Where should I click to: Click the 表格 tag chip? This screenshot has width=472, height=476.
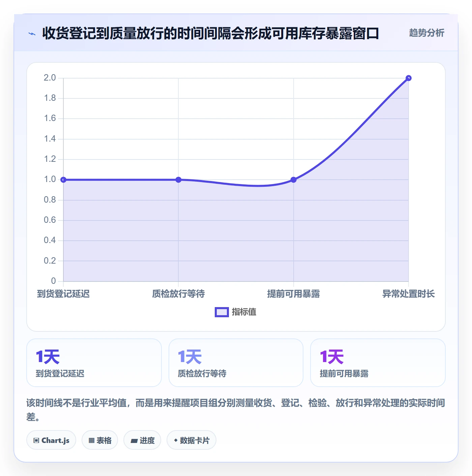[x=100, y=440]
